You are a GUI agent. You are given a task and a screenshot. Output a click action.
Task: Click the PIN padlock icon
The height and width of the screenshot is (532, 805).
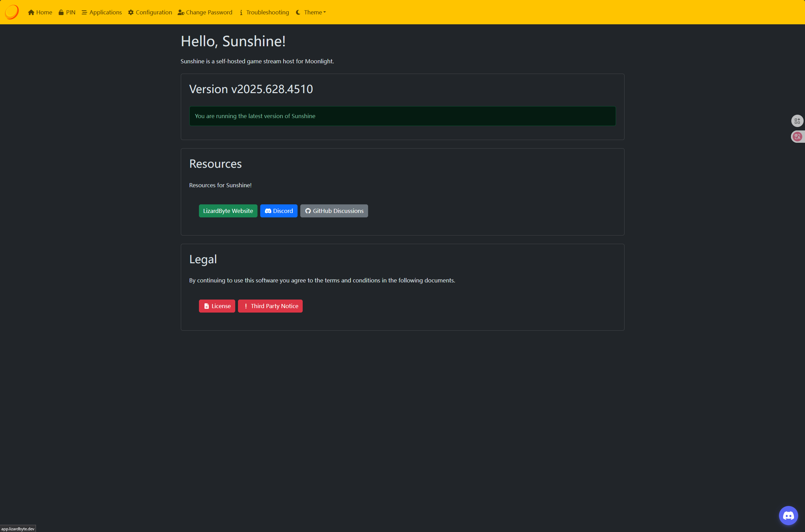click(x=61, y=12)
